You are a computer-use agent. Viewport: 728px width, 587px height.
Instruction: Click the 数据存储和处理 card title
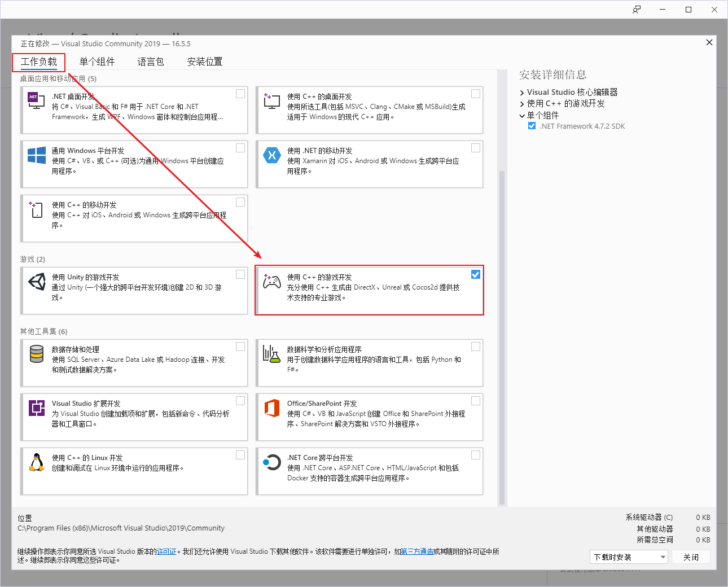point(76,349)
